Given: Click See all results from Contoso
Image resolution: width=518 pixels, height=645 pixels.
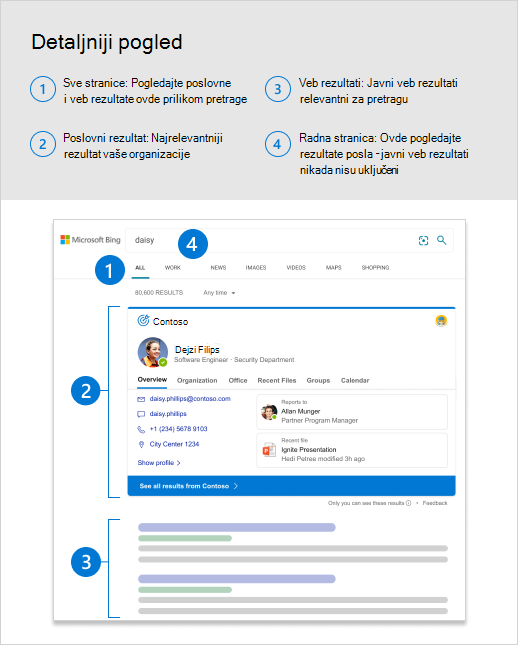Looking at the screenshot, I should click(x=291, y=486).
